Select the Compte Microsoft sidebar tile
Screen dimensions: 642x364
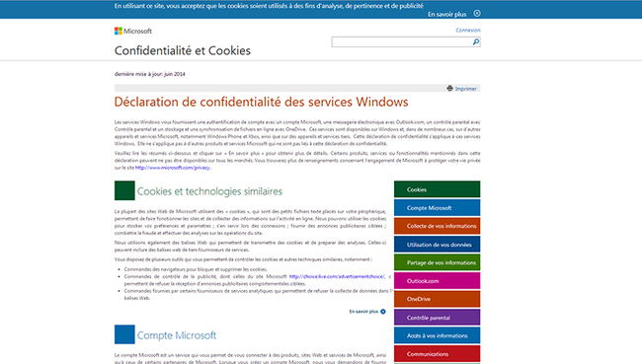[437, 208]
